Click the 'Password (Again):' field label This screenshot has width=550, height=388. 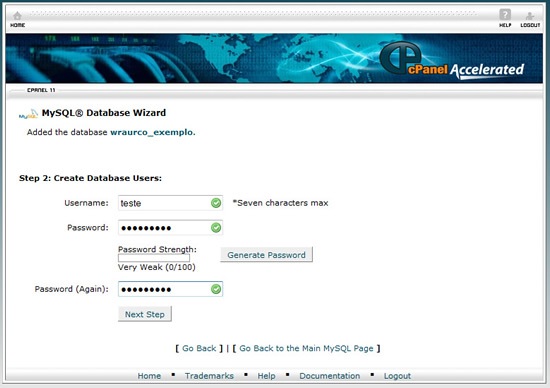click(x=72, y=289)
